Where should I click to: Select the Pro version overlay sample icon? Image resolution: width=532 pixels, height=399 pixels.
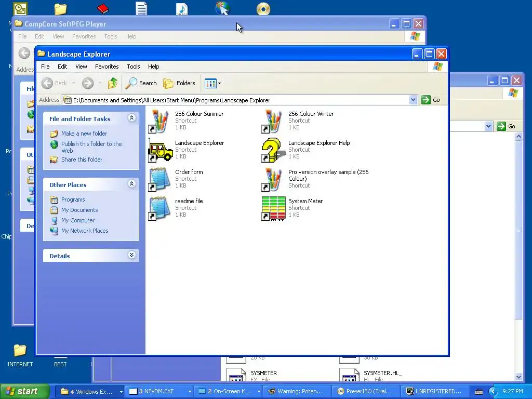(272, 179)
